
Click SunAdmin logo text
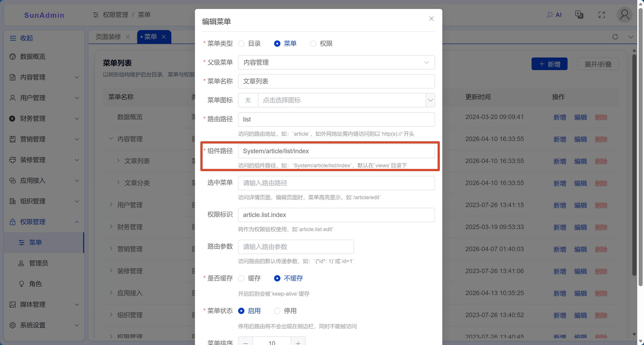(44, 15)
